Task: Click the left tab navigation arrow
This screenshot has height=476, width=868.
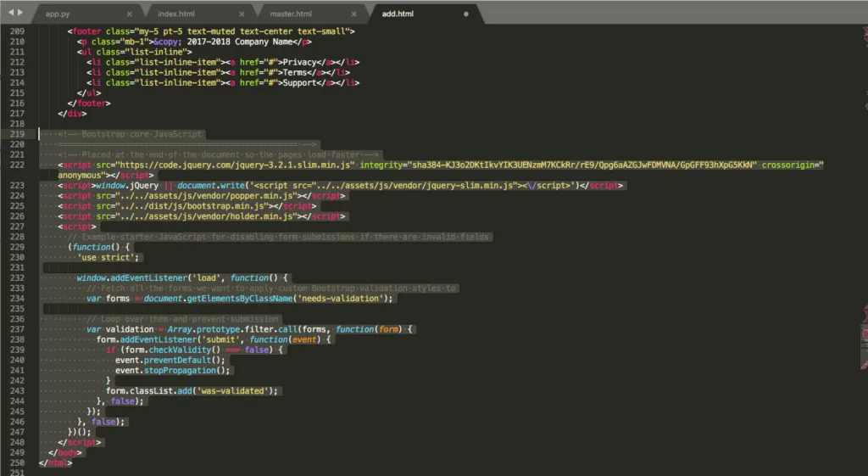Action: point(10,12)
